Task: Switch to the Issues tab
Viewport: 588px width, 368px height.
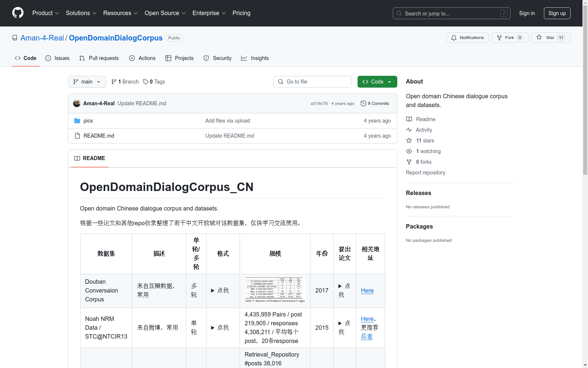Action: (x=57, y=58)
